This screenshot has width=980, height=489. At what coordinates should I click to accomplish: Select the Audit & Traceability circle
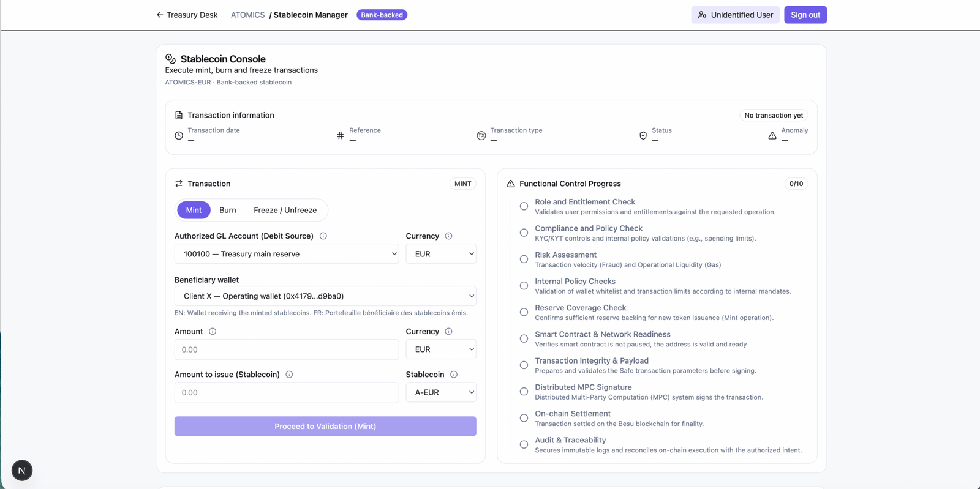524,445
